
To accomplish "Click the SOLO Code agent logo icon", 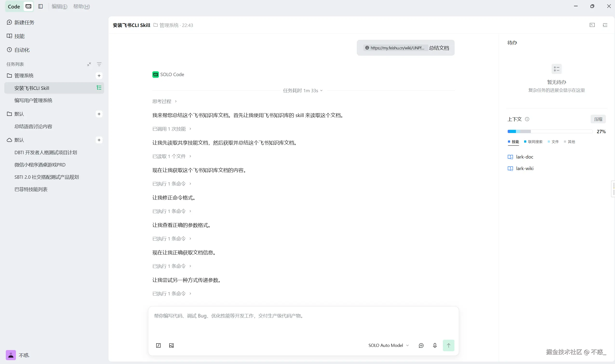I will tap(155, 75).
